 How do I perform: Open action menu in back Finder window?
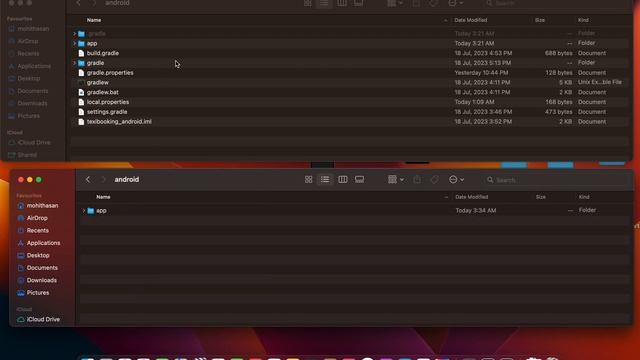(455, 3)
